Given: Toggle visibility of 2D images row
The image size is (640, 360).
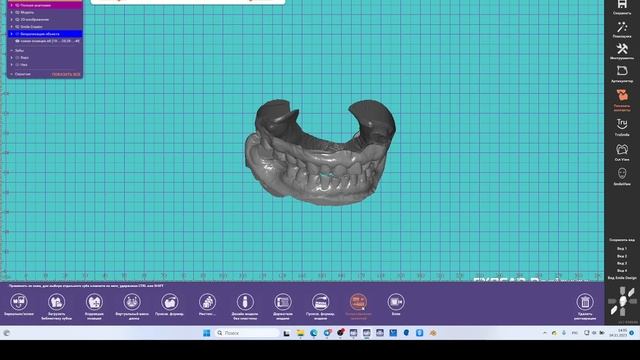Looking at the screenshot, I should 17,20.
